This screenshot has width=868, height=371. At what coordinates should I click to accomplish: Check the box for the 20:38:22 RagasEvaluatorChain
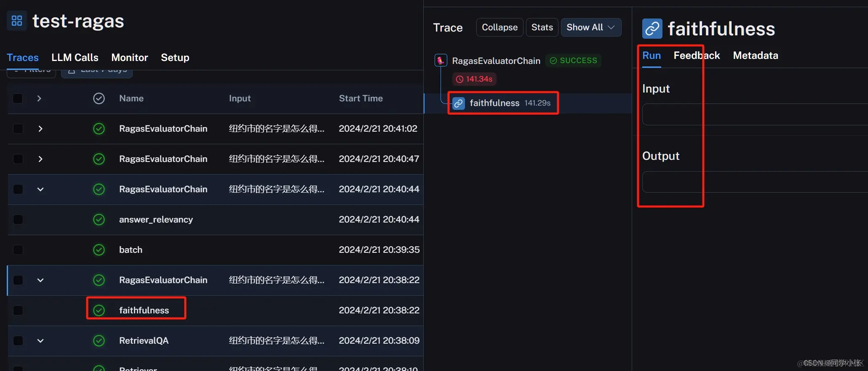pyautogui.click(x=18, y=280)
